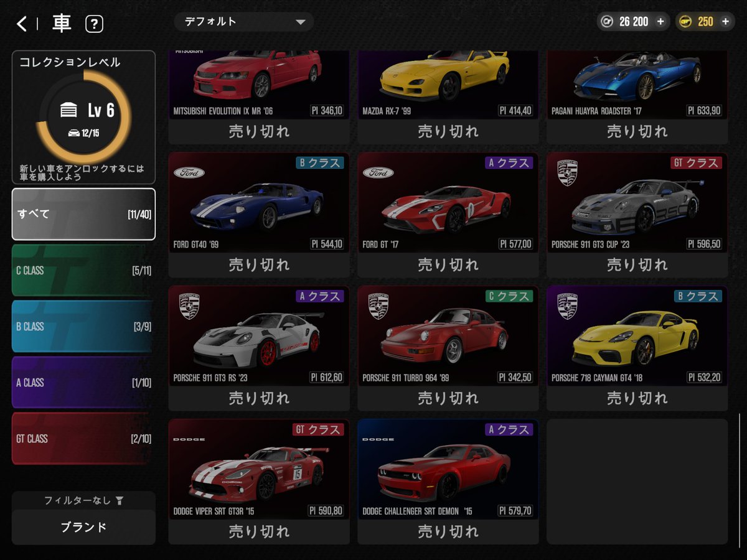Viewport: 747px width, 560px height.
Task: Go back with the left arrow icon
Action: coord(22,24)
